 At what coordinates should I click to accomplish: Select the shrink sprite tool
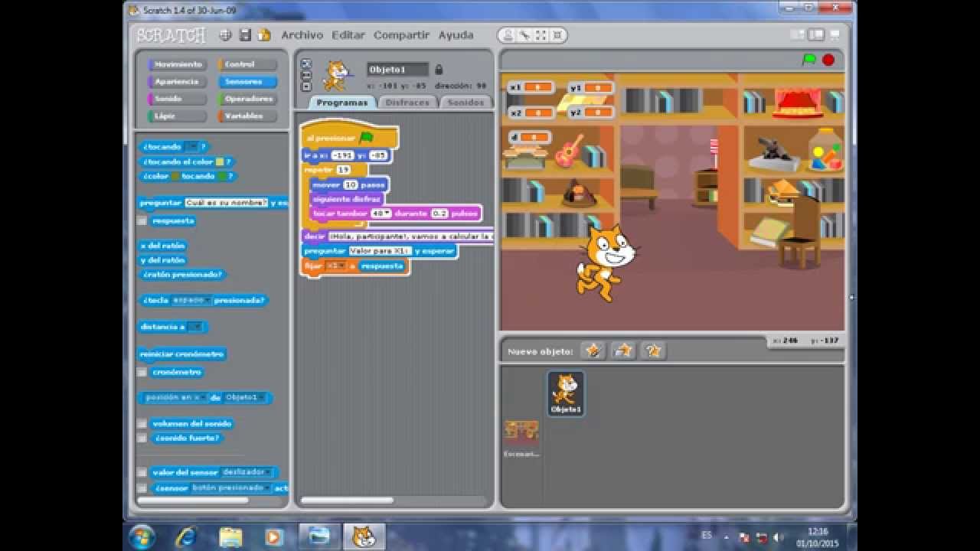[558, 35]
